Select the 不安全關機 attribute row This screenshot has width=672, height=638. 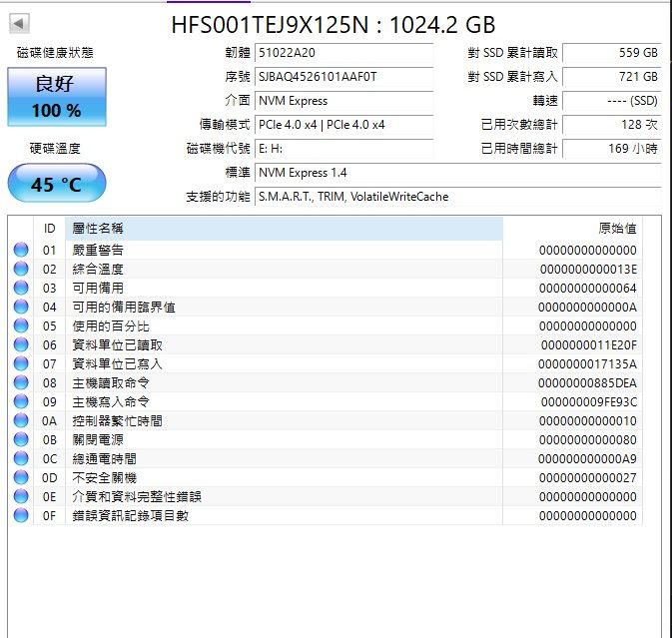[284, 477]
